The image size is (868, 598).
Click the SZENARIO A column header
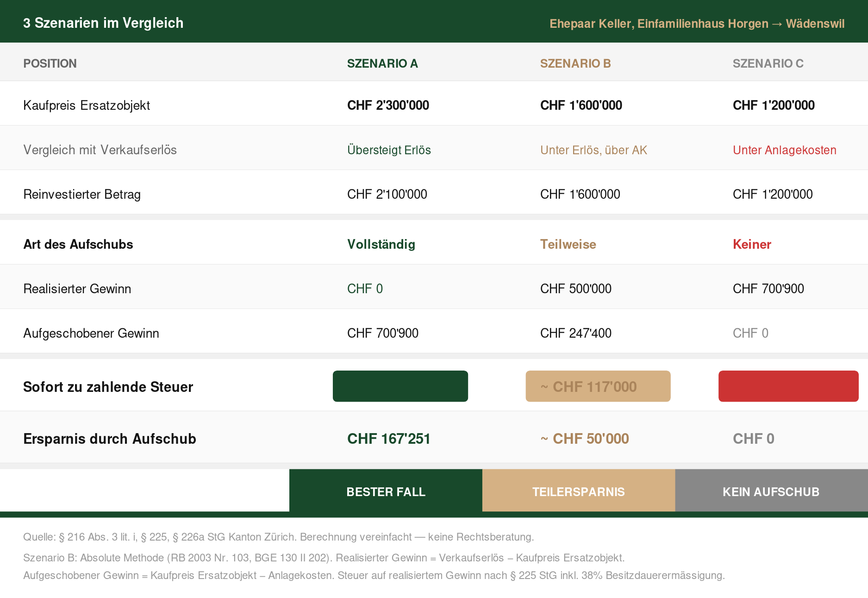[x=382, y=63]
